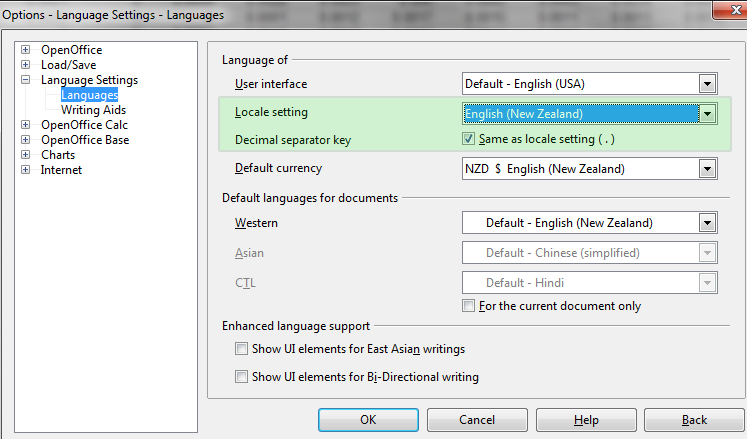This screenshot has width=747, height=439.
Task: Open the Locale setting dropdown
Action: click(x=707, y=114)
